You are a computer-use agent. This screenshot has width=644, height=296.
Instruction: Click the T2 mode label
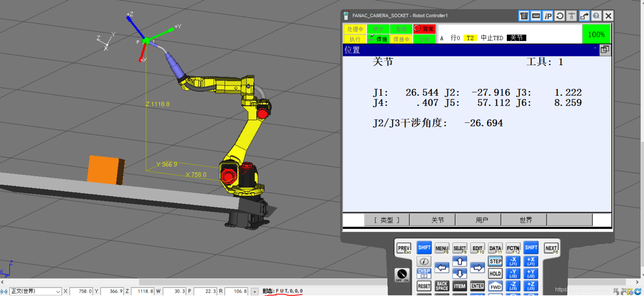(470, 38)
